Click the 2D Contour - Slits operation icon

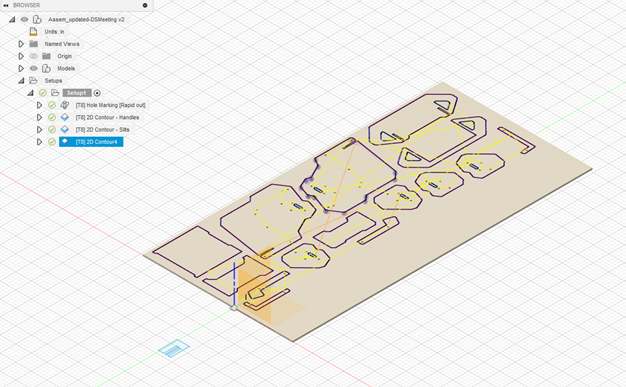pyautogui.click(x=64, y=129)
